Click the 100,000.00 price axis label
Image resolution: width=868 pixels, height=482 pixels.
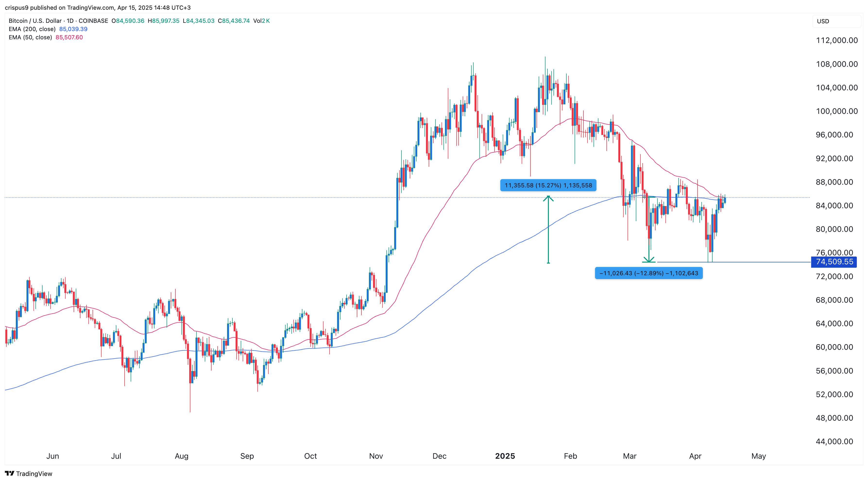(x=837, y=111)
